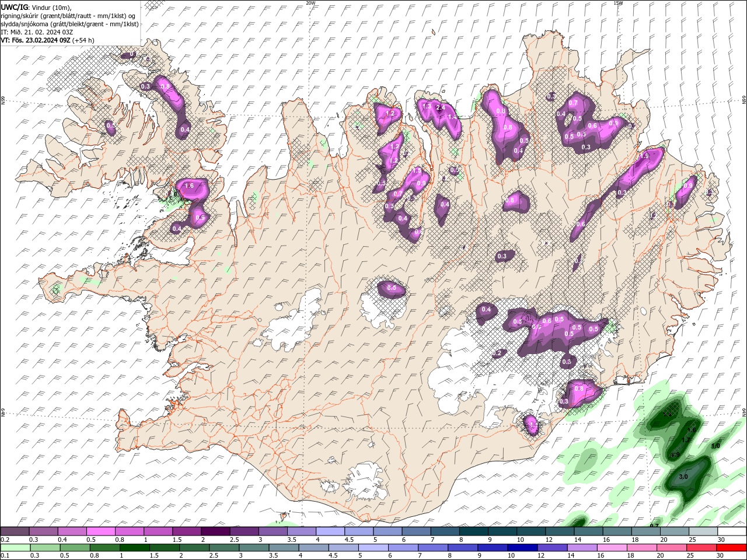This screenshot has width=747, height=560.
Task: Click the '15W' longitude label
Action: [618, 3]
